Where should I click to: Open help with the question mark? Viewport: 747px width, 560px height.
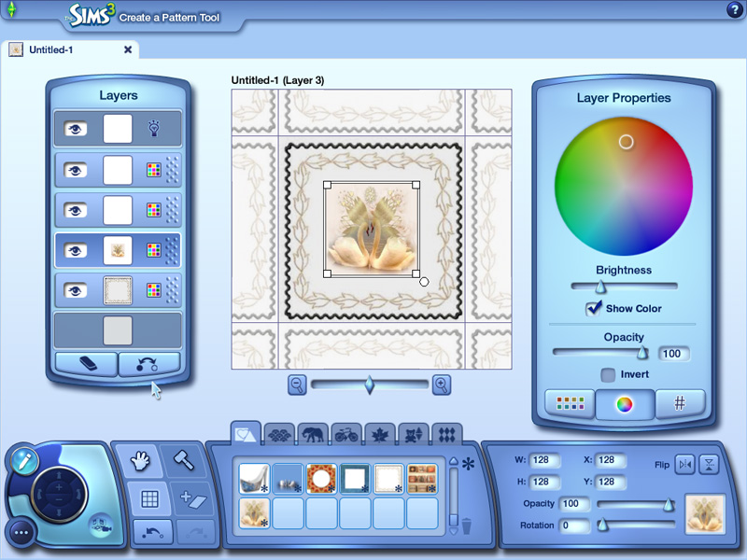click(734, 10)
